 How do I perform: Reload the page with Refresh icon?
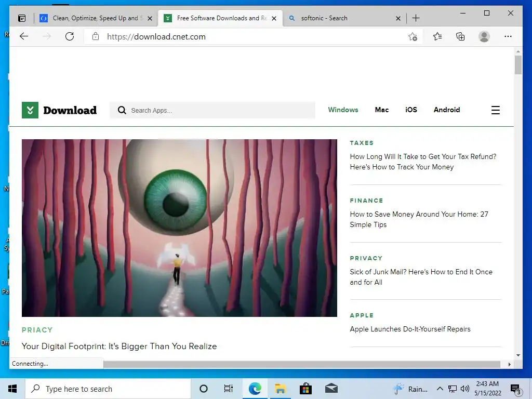coord(70,36)
